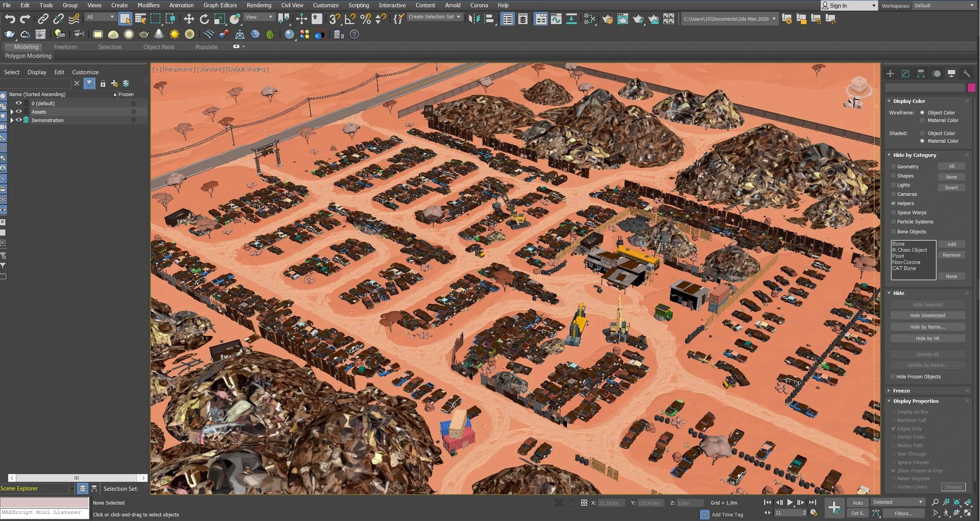Image resolution: width=980 pixels, height=521 pixels.
Task: Open the Modify panel tab icon
Action: click(x=905, y=74)
